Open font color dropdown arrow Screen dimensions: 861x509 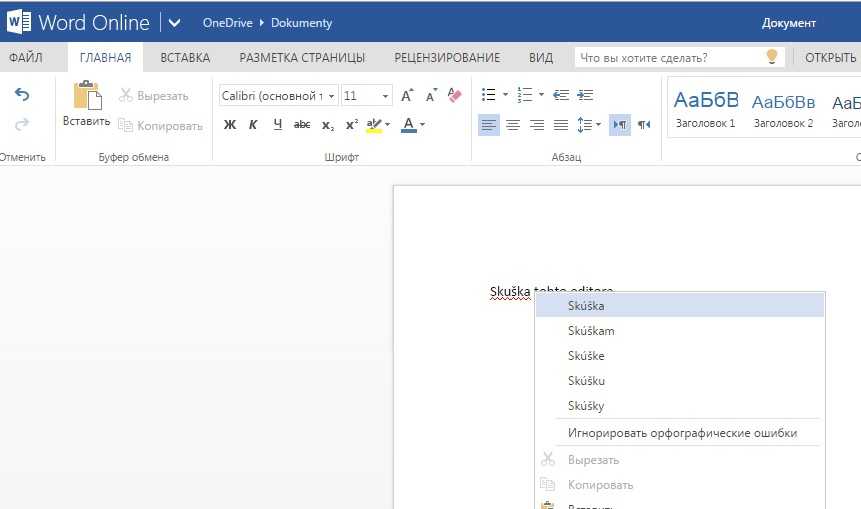[422, 125]
